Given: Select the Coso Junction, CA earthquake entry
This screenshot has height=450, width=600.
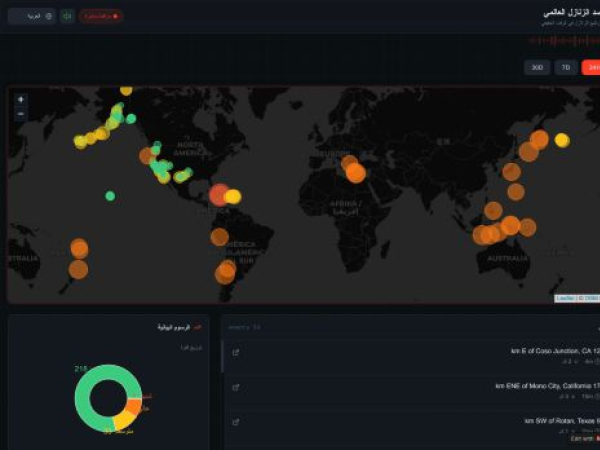Looking at the screenshot, I should 420,352.
